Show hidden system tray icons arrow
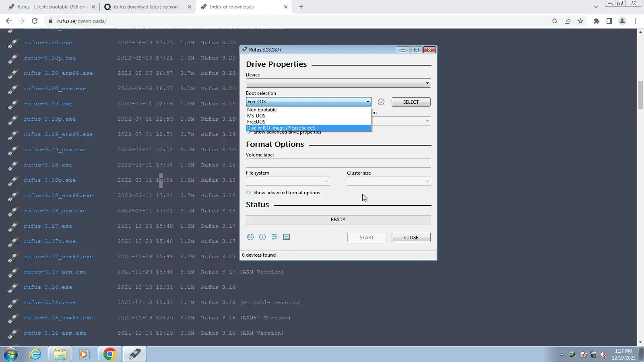Screen dimensions: 644x362 [562, 354]
